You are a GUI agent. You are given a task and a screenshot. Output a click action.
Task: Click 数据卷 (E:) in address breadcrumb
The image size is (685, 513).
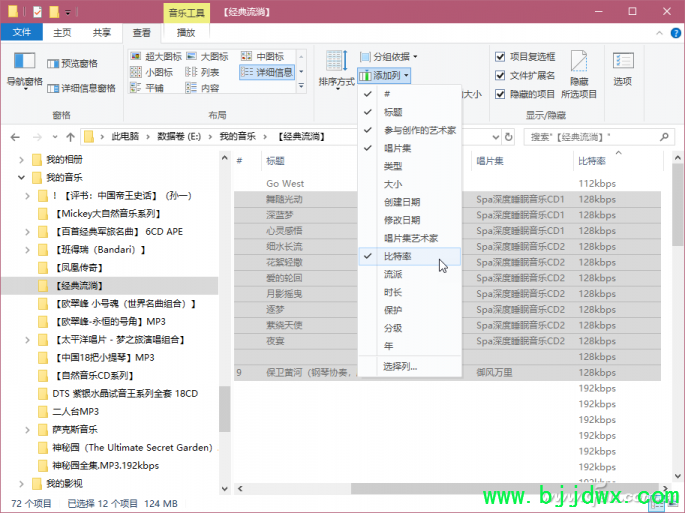[179, 137]
